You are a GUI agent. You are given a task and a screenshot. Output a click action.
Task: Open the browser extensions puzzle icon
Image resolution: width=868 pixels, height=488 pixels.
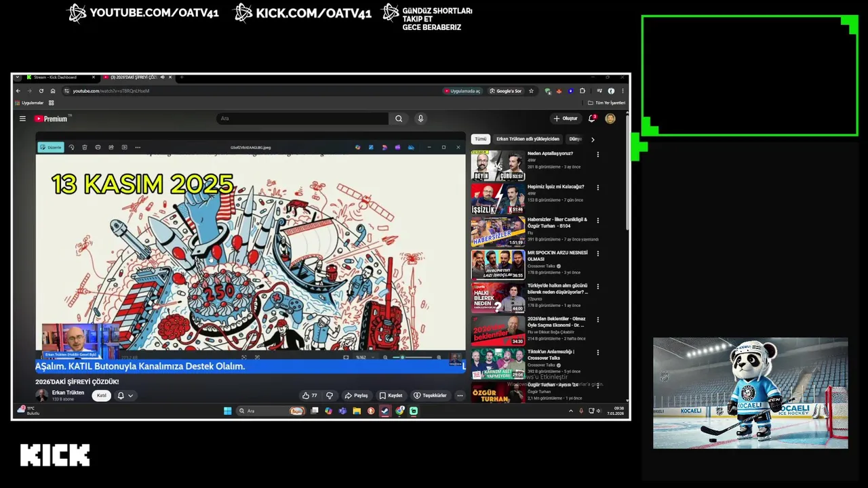pyautogui.click(x=582, y=91)
